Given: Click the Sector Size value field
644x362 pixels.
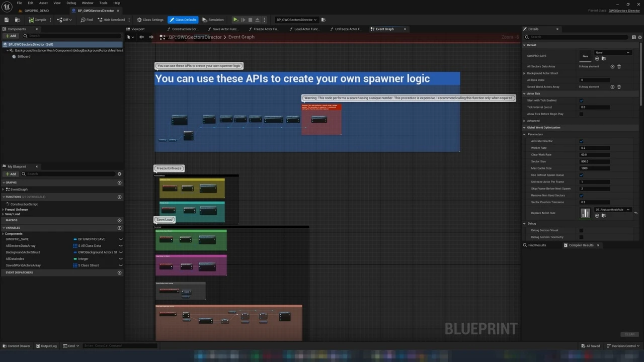Looking at the screenshot, I should (x=595, y=161).
